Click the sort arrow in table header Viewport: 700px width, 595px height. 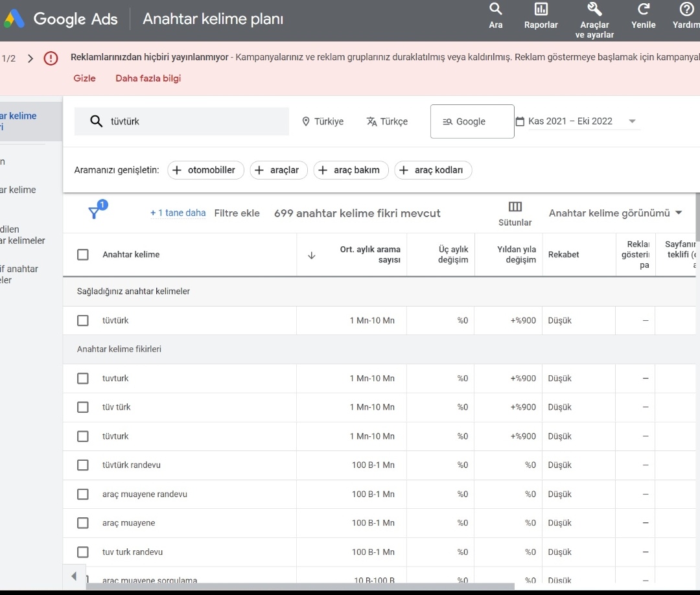312,255
